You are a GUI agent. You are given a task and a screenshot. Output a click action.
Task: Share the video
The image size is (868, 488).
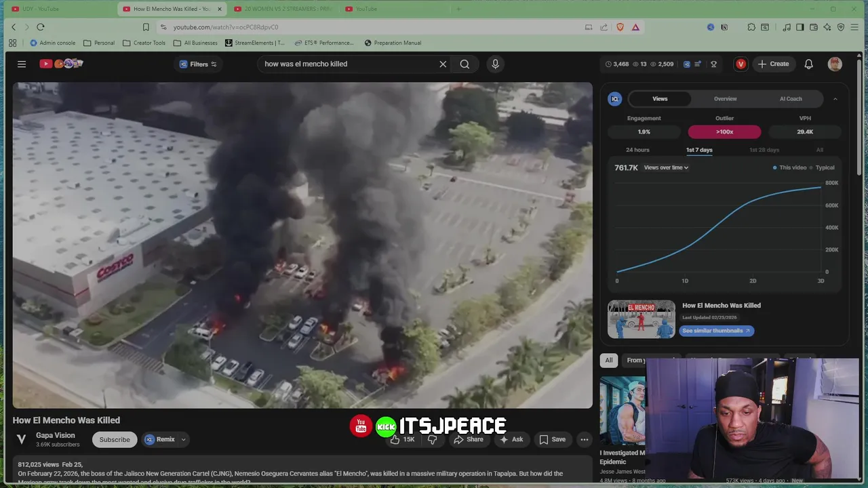point(469,439)
